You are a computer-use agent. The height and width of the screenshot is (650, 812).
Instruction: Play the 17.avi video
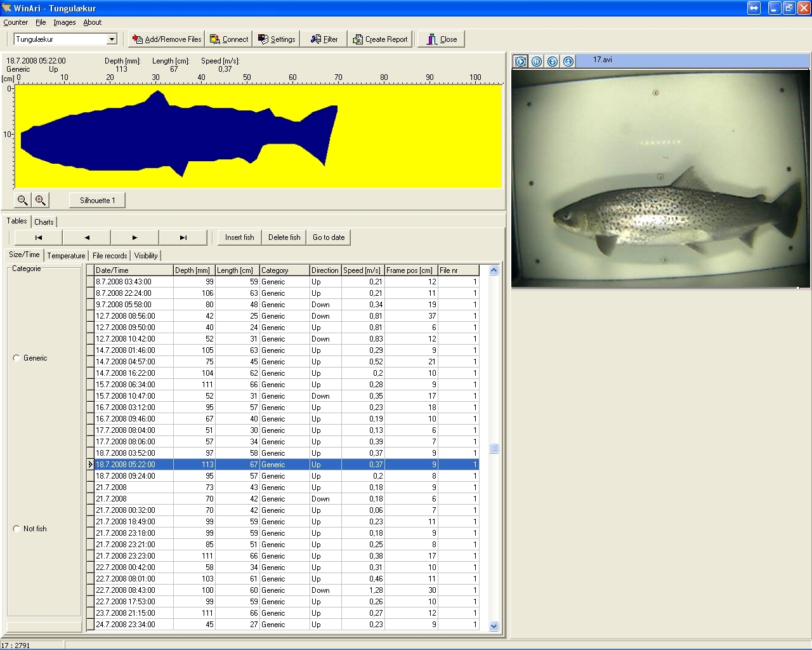(x=521, y=61)
